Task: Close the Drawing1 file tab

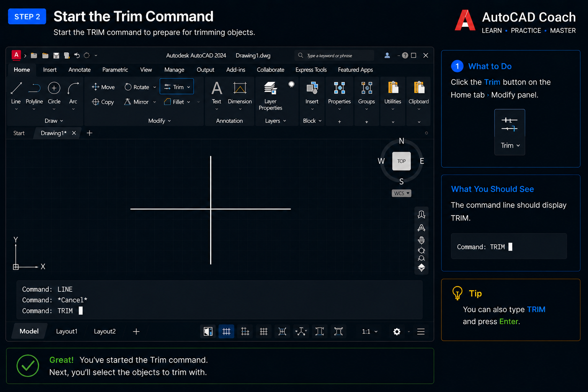Action: [x=74, y=133]
